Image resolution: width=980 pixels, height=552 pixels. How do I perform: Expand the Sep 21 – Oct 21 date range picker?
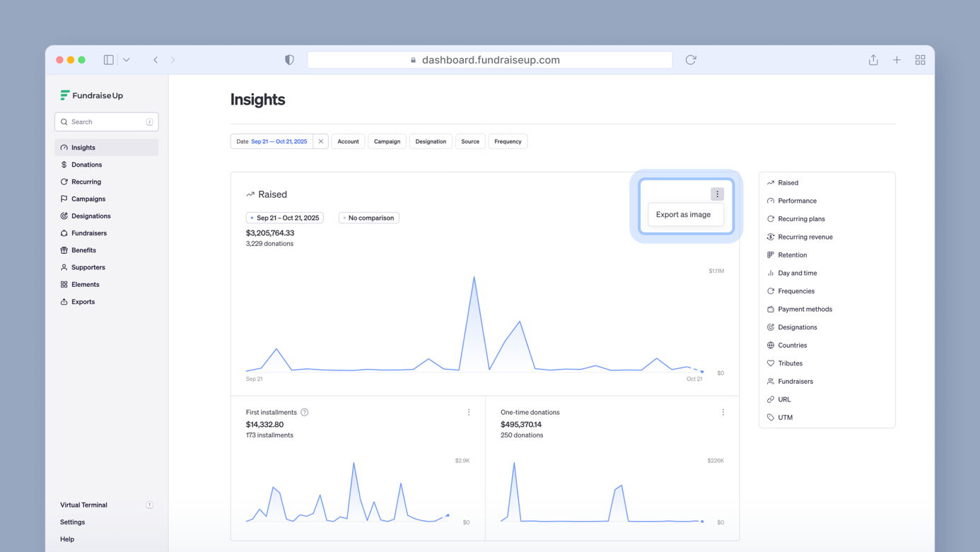284,218
